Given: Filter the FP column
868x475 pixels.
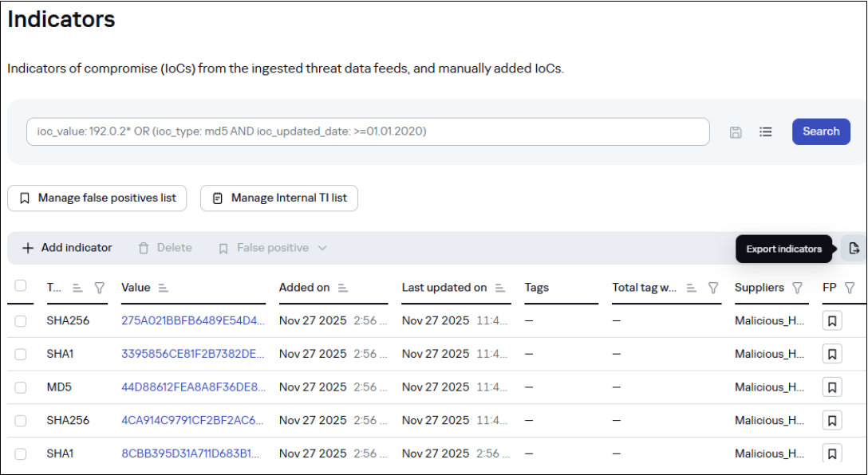Looking at the screenshot, I should pos(849,288).
